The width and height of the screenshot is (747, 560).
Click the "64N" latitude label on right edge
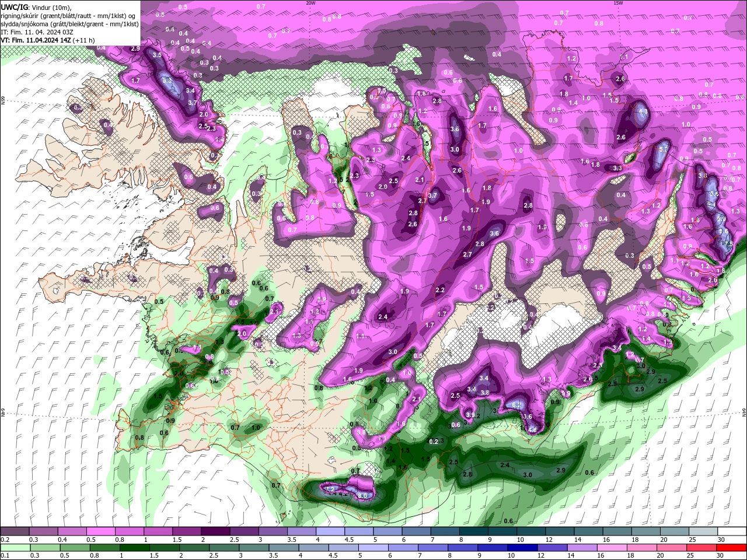(x=744, y=413)
